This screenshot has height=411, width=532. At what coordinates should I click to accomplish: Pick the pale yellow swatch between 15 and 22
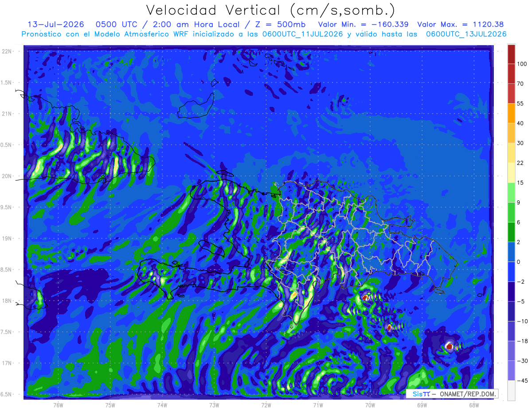512,173
